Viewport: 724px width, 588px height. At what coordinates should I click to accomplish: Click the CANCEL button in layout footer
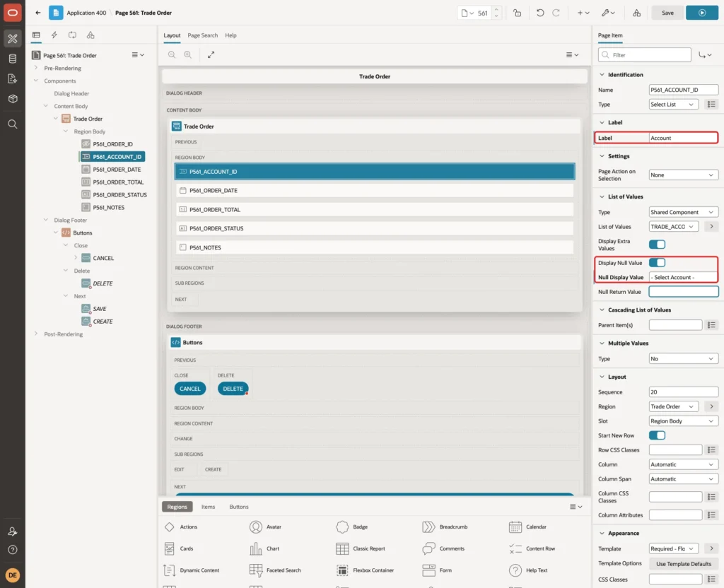189,389
